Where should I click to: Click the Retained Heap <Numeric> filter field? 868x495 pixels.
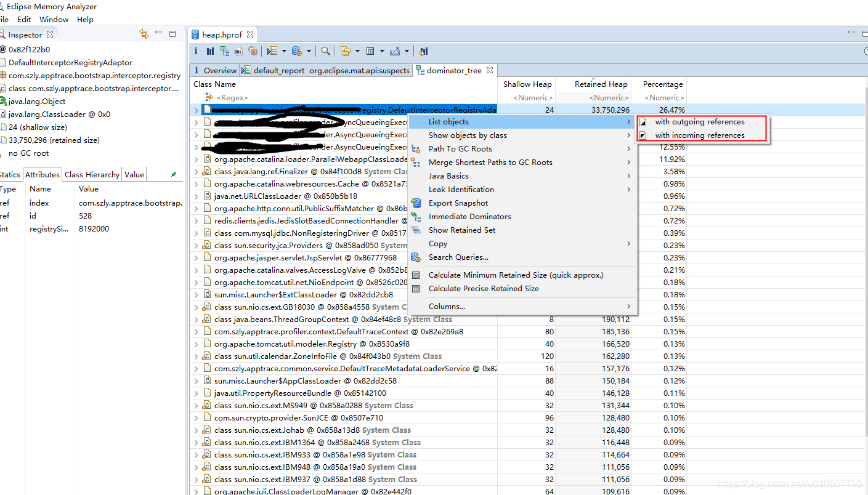point(594,98)
